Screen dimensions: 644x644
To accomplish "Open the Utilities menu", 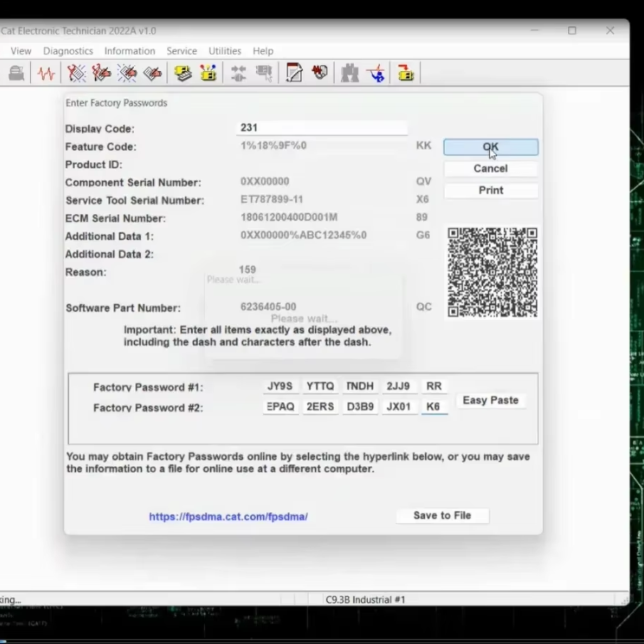I will [224, 51].
